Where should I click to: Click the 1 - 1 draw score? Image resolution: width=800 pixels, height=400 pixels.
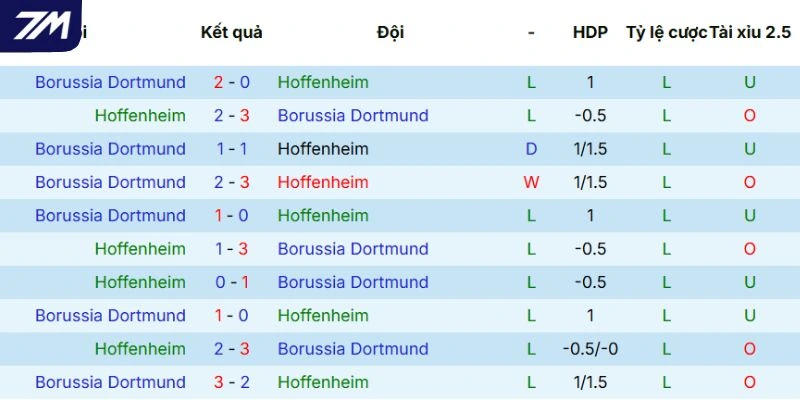(231, 149)
